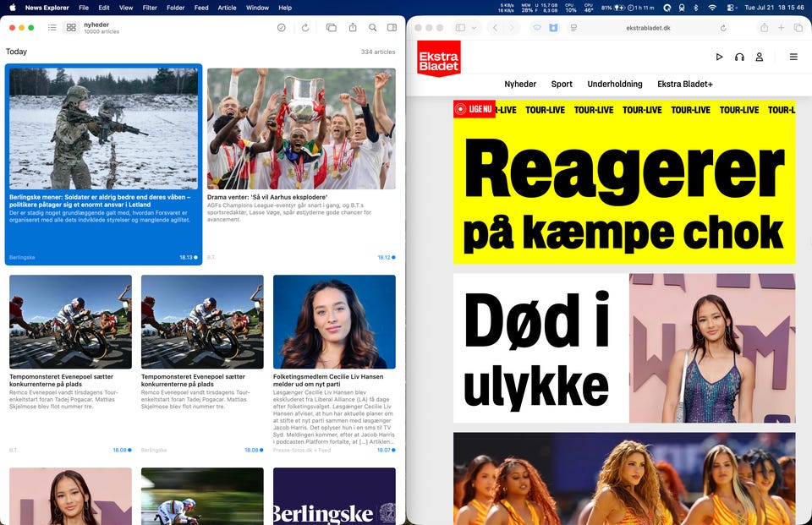Click the train icon in menu bar
Viewport: 812px width, 525px height.
pos(682,8)
